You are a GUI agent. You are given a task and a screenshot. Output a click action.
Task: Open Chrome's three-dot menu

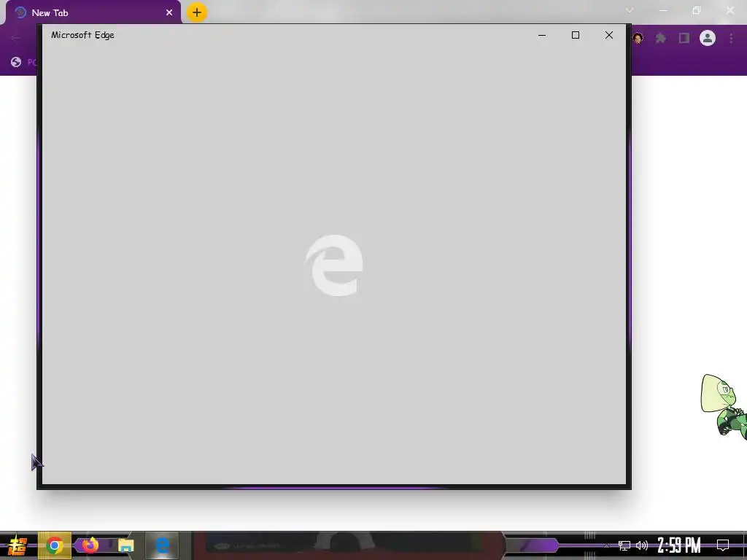click(731, 38)
